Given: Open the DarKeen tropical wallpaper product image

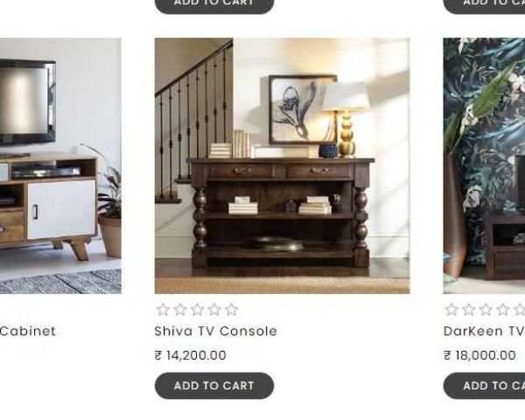Looking at the screenshot, I should point(484,165).
